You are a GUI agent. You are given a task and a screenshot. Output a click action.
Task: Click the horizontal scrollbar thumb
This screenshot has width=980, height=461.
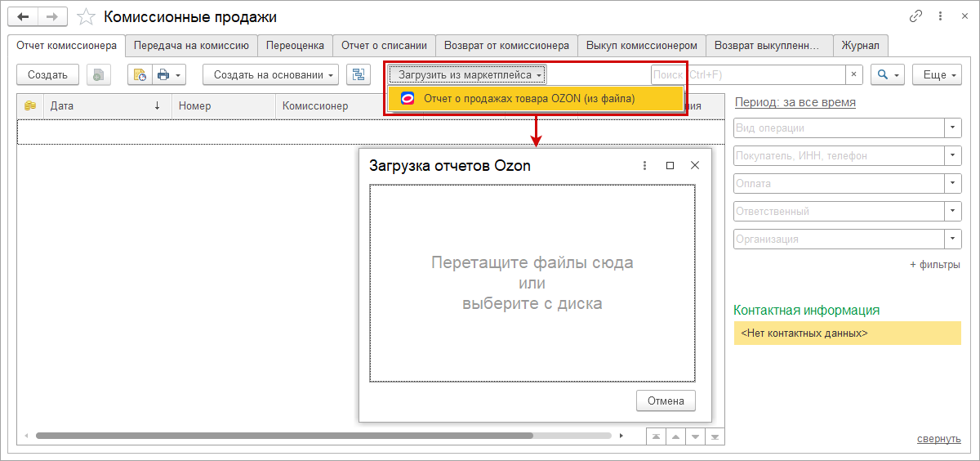pos(284,436)
